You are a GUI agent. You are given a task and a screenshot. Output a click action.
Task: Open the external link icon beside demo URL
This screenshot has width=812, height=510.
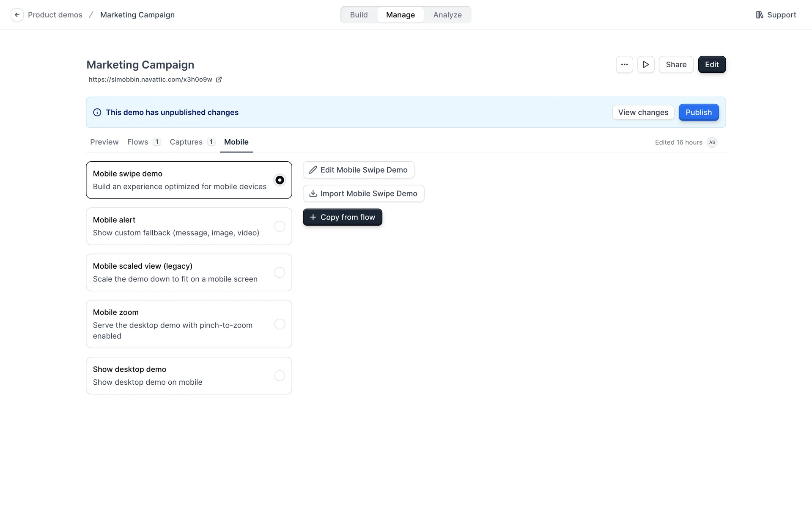[219, 80]
